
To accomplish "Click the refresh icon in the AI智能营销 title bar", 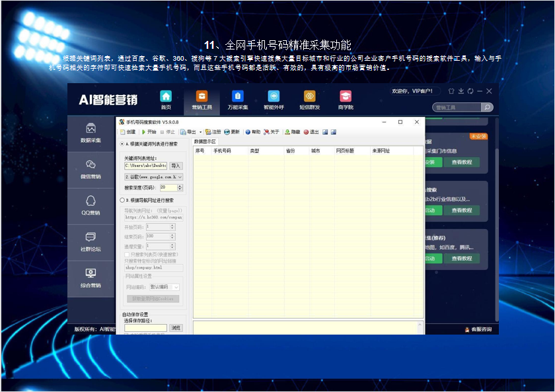I will pos(470,91).
